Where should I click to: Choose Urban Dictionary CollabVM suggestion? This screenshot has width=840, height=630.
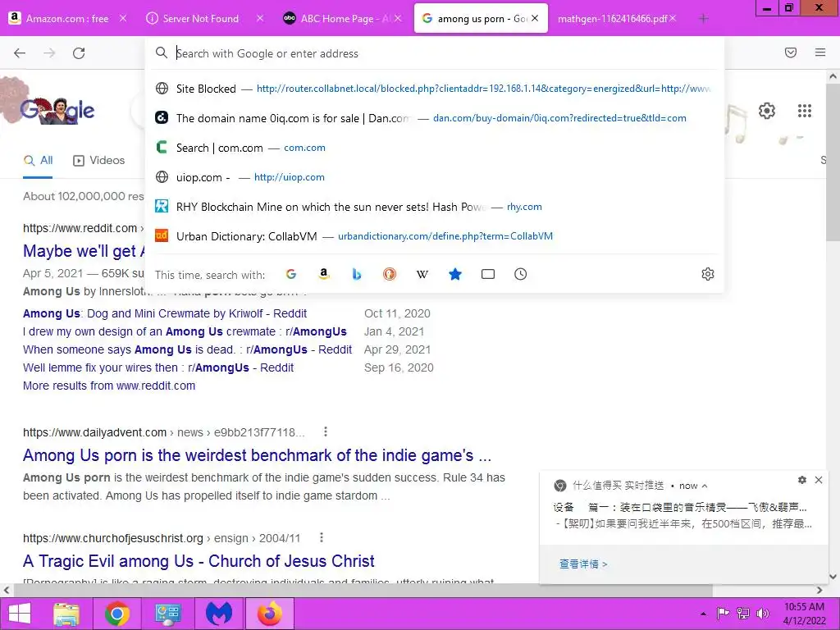[x=434, y=235]
